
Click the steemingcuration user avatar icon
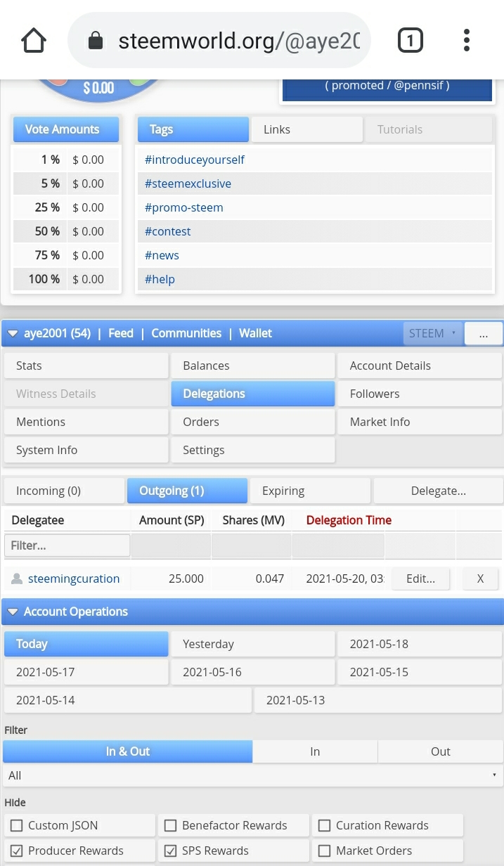(17, 579)
